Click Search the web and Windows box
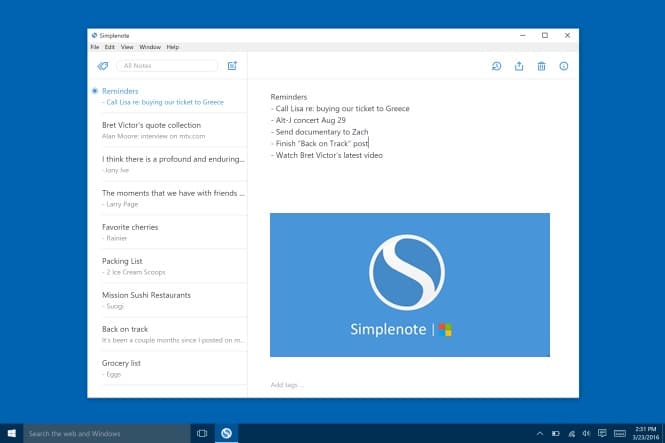This screenshot has height=443, width=665. tap(107, 433)
